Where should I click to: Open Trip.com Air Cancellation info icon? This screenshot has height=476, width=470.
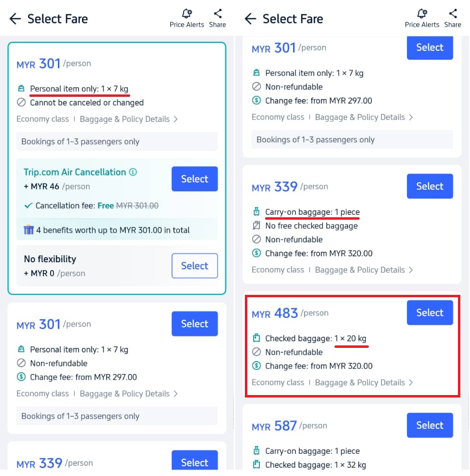pyautogui.click(x=133, y=172)
